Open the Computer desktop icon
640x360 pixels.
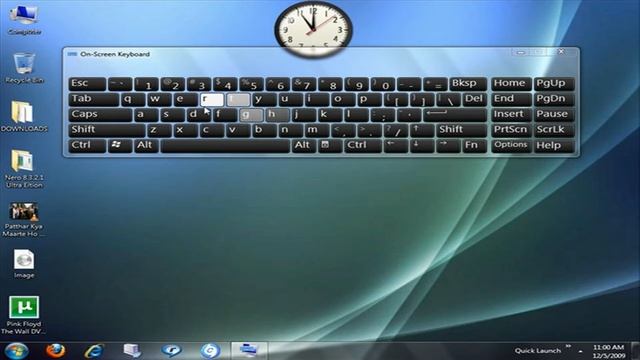coord(24,19)
